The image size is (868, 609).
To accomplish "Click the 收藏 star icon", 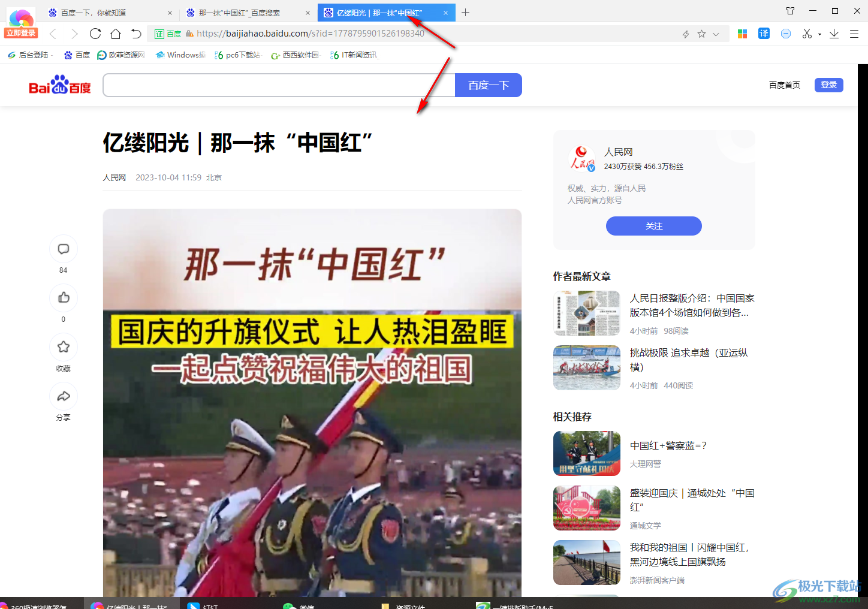I will [x=64, y=347].
